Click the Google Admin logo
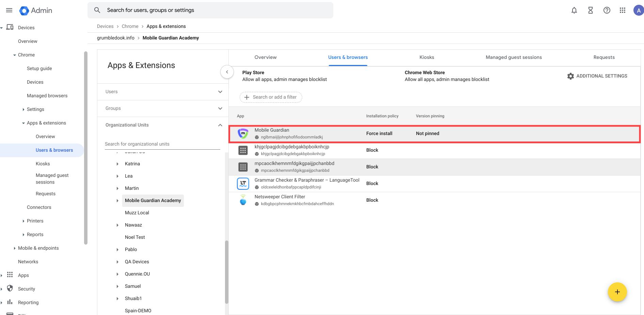 pos(36,11)
